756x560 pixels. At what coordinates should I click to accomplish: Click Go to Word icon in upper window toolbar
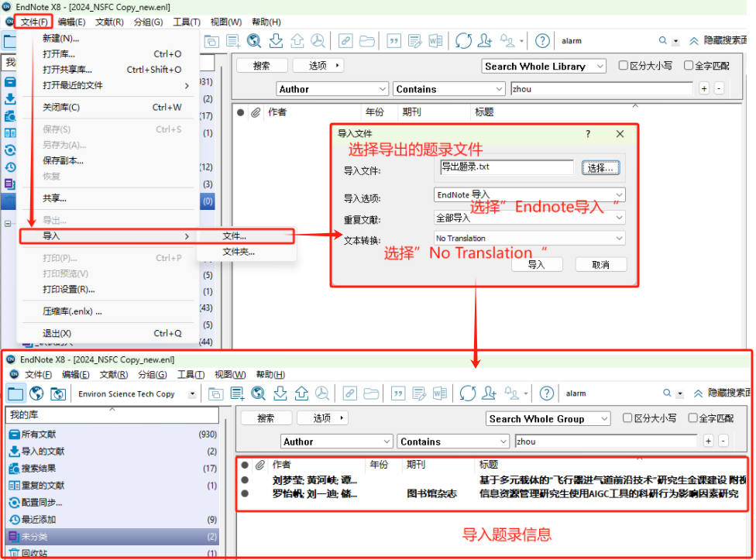[435, 41]
